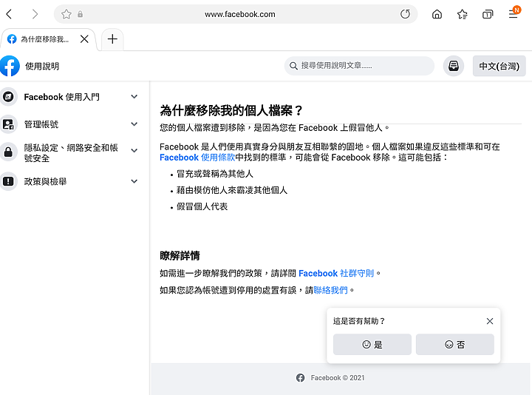Reload the page with the refresh icon
Image resolution: width=532 pixels, height=395 pixels.
tap(405, 14)
